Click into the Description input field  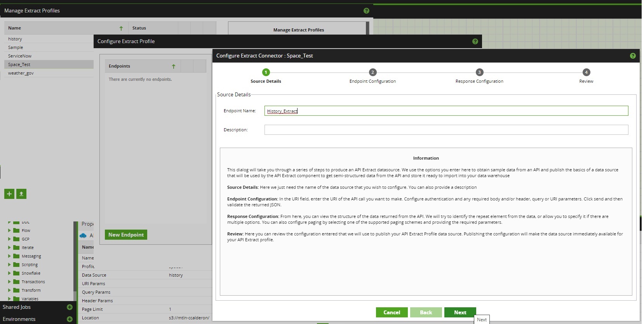point(446,130)
